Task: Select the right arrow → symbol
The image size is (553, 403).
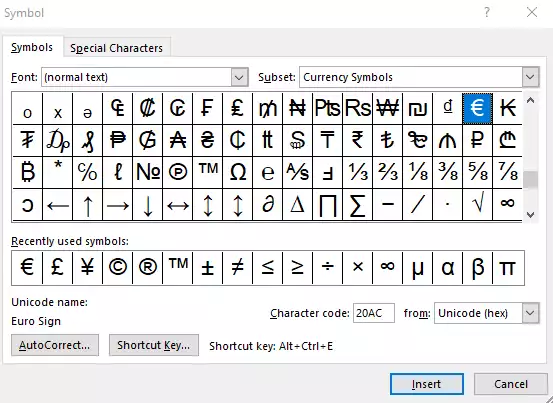Action: click(x=117, y=204)
